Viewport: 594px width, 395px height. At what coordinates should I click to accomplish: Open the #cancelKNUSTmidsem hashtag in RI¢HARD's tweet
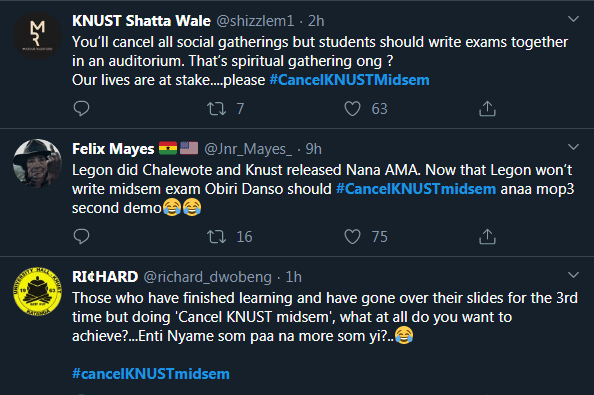151,374
